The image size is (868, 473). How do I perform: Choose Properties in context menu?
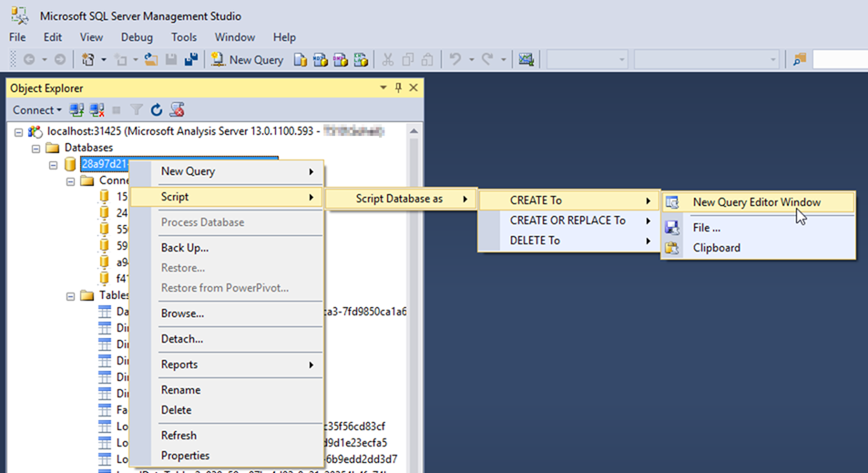pos(227,456)
